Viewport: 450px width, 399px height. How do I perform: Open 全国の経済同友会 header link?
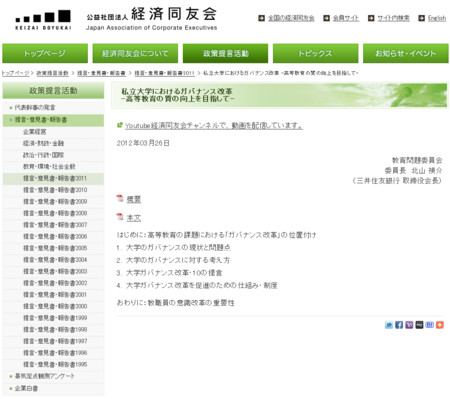(291, 18)
